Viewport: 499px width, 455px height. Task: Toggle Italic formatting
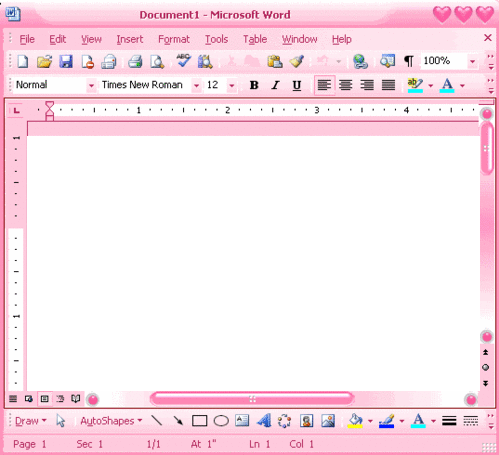pos(275,85)
